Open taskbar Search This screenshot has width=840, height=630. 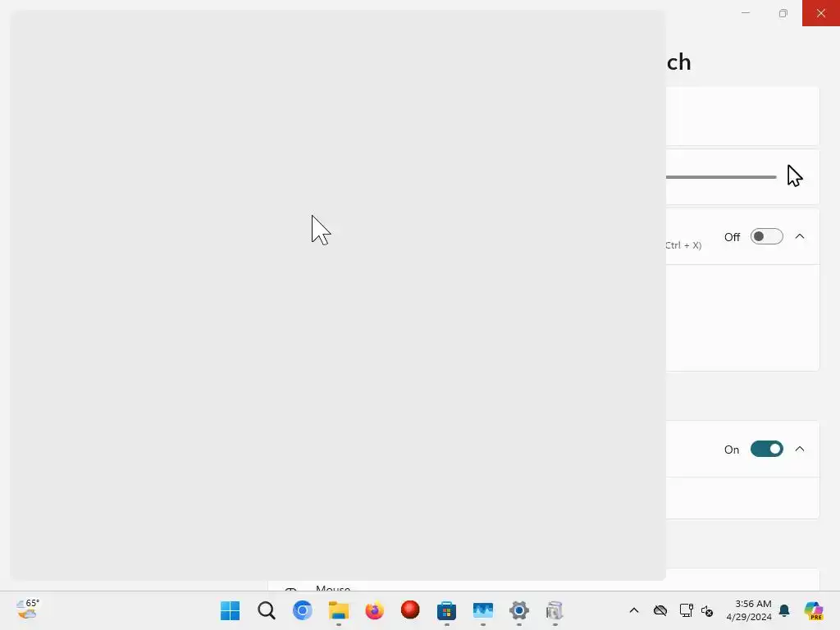[x=267, y=610]
